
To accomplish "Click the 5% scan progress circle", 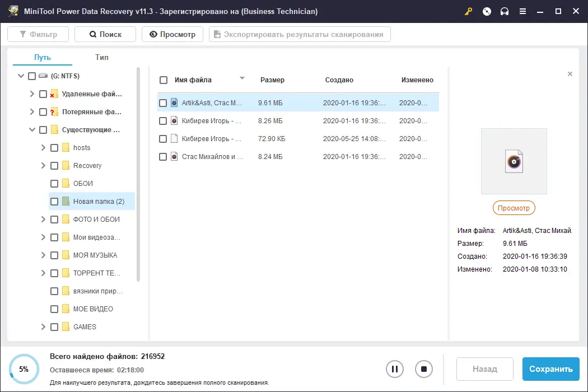I will click(x=24, y=369).
